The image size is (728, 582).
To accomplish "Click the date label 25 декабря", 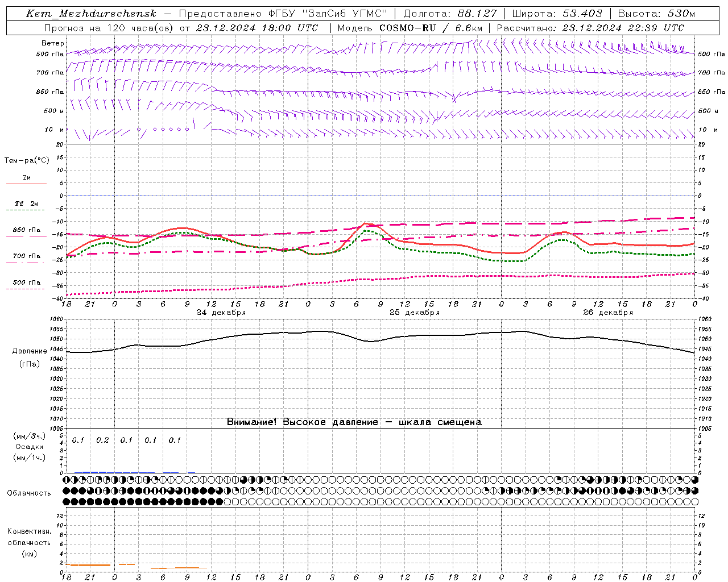I will [414, 313].
